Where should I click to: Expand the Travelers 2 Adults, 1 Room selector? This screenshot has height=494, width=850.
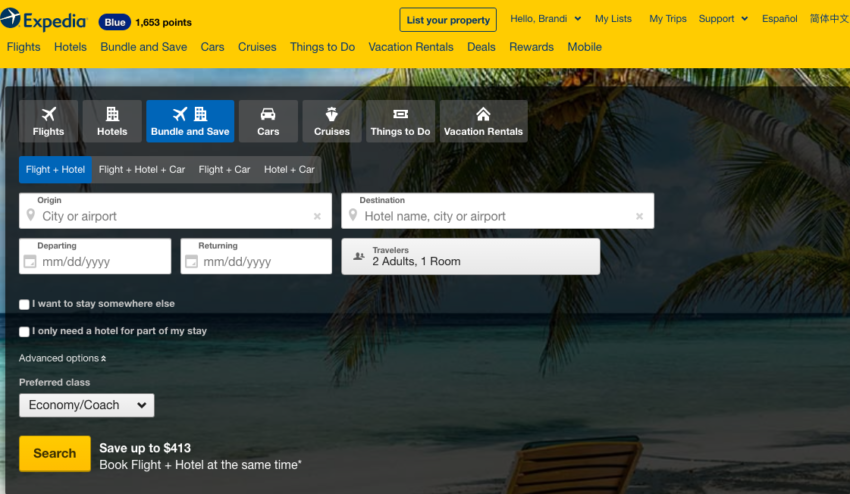[x=470, y=256]
